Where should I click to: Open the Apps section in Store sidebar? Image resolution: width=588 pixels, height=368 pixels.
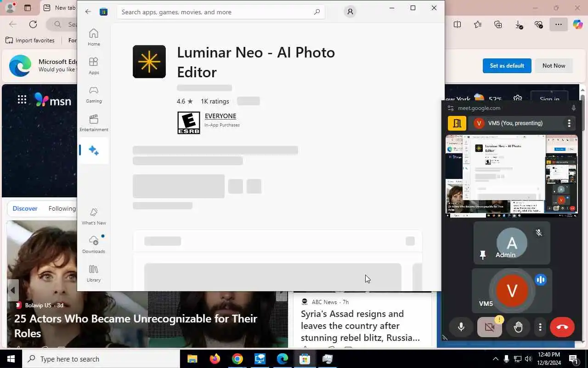pyautogui.click(x=94, y=66)
